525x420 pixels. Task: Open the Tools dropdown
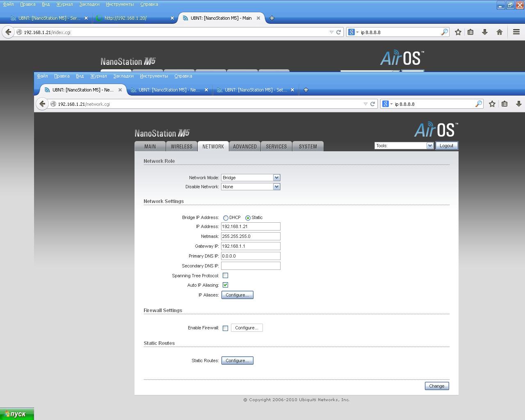tap(404, 146)
